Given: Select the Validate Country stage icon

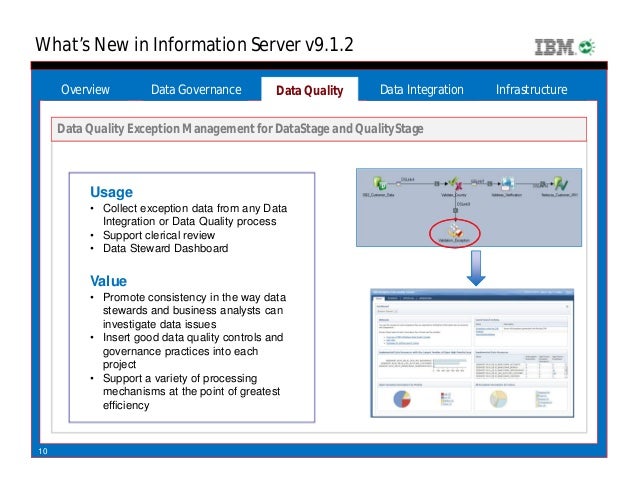Looking at the screenshot, I should [x=455, y=183].
